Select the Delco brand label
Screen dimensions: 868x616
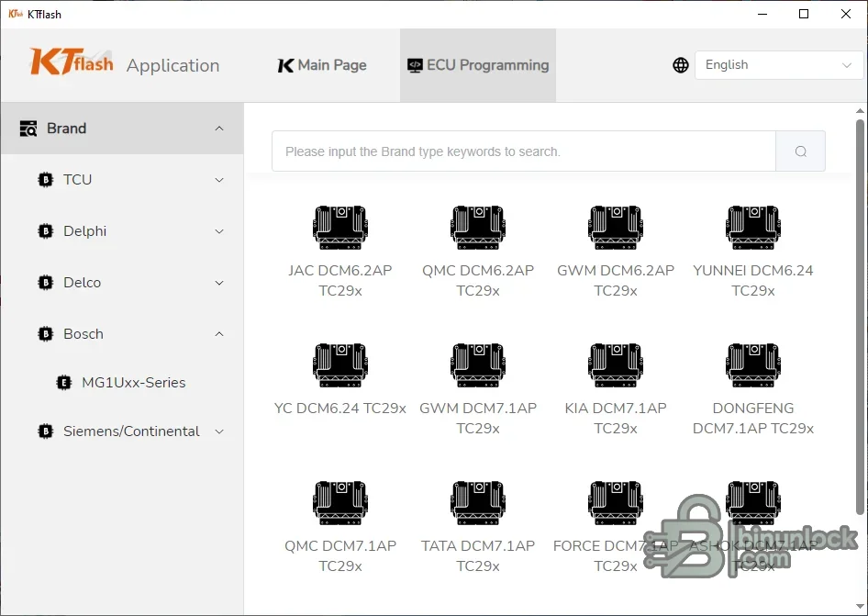click(82, 283)
